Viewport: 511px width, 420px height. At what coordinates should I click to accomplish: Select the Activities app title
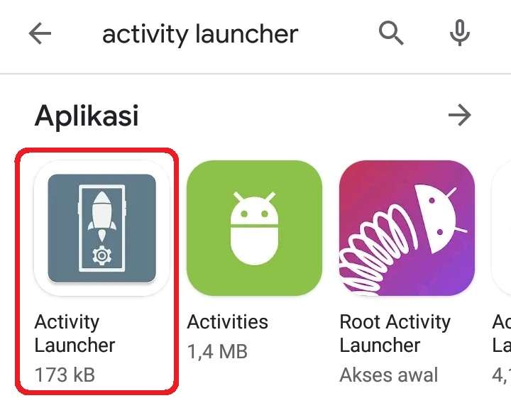[x=228, y=322]
